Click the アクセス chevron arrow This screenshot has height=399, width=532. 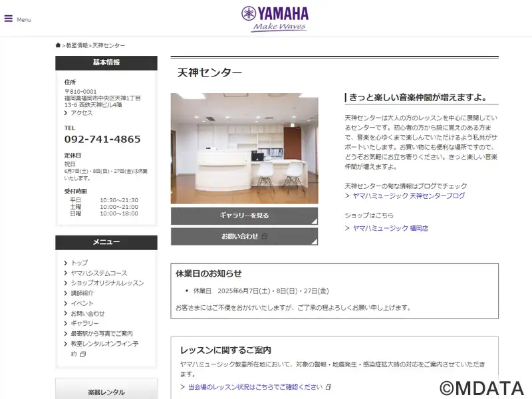[x=66, y=113]
